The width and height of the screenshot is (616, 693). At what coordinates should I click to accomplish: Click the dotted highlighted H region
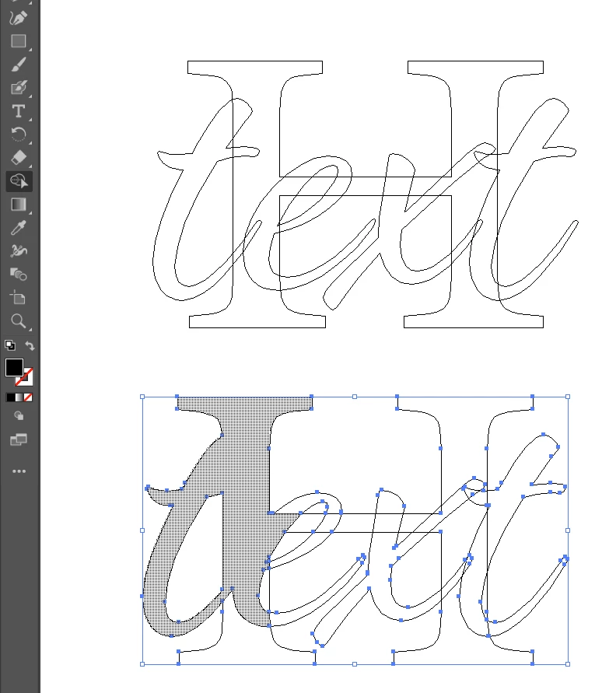246,486
